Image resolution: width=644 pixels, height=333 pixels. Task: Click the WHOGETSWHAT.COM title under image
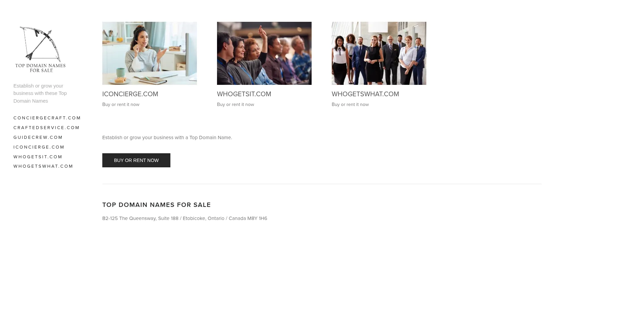point(365,94)
